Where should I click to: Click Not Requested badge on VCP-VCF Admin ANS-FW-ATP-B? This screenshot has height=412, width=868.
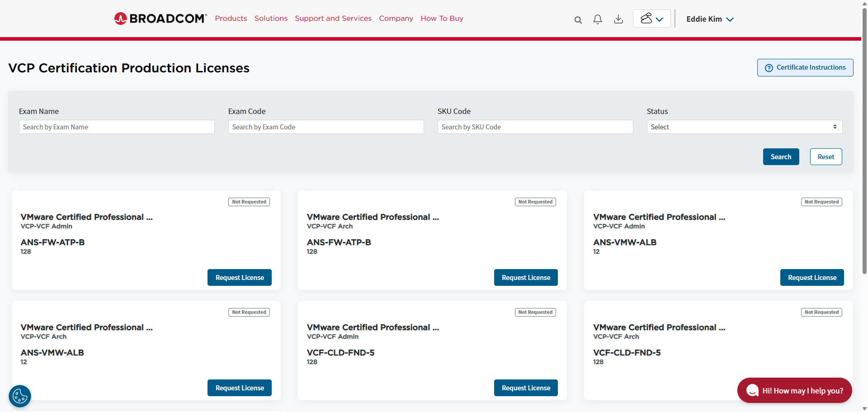click(249, 202)
